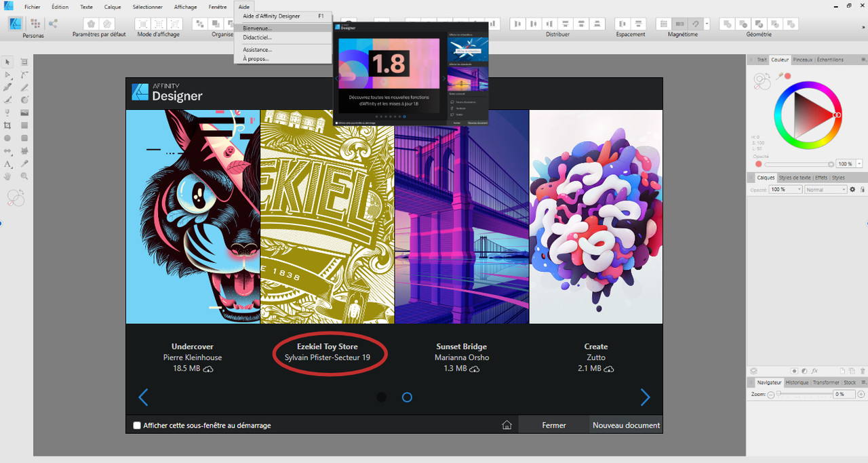This screenshot has width=868, height=463.
Task: Select the View (hand) tool
Action: tap(7, 176)
